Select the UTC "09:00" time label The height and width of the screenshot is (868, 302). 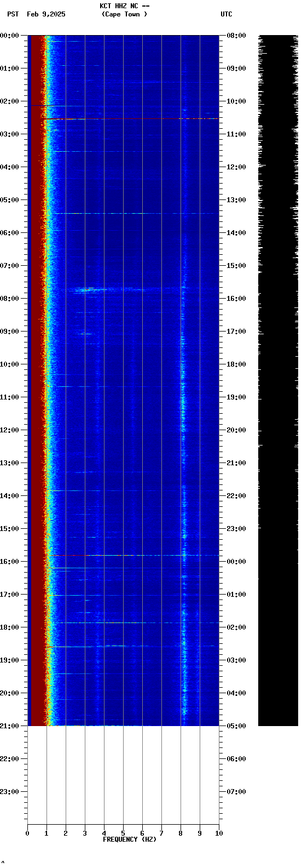click(x=236, y=68)
